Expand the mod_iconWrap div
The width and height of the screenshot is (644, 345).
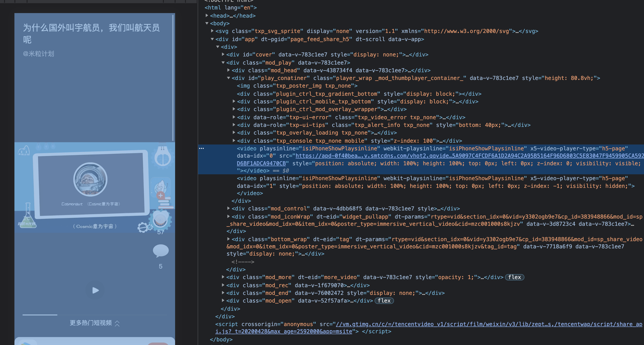pos(229,216)
